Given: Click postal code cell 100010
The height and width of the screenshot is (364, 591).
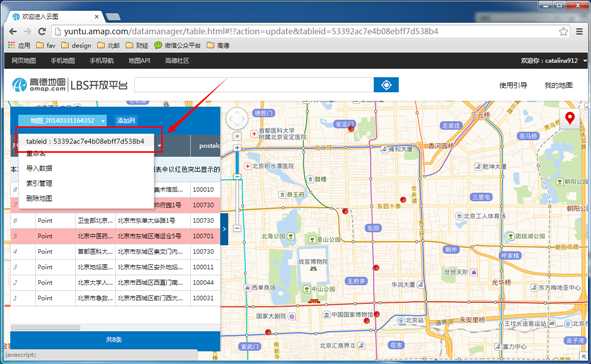Looking at the screenshot, I should 203,190.
